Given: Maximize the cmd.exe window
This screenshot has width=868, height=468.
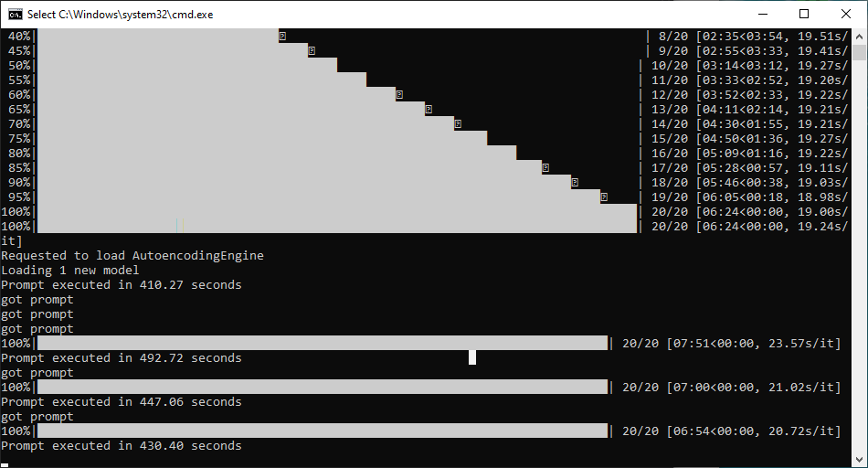Looking at the screenshot, I should point(804,14).
